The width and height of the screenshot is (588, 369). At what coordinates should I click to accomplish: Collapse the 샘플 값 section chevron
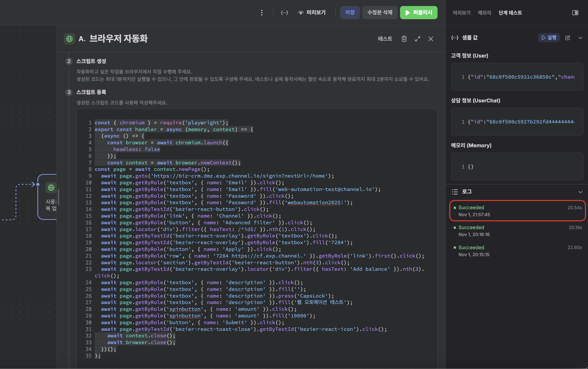(580, 38)
